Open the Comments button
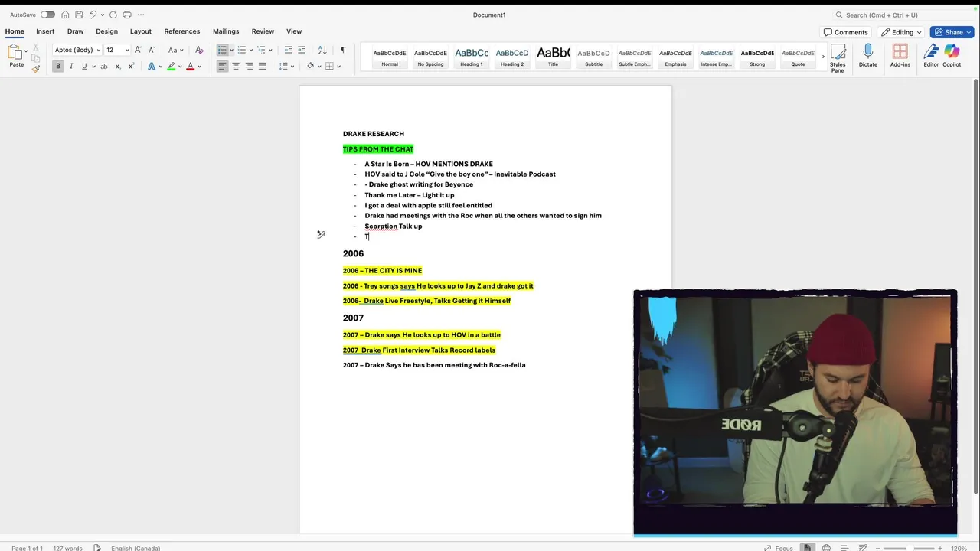Viewport: 980px width, 551px height. click(846, 32)
